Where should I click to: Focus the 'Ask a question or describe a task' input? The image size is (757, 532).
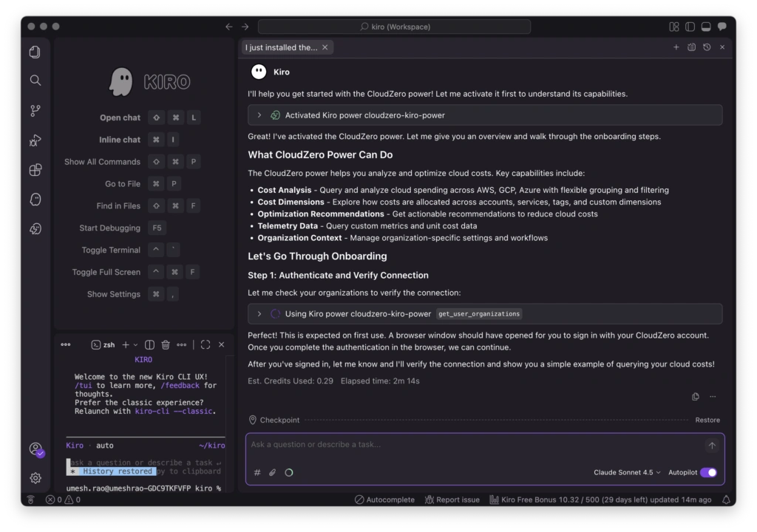tap(473, 445)
